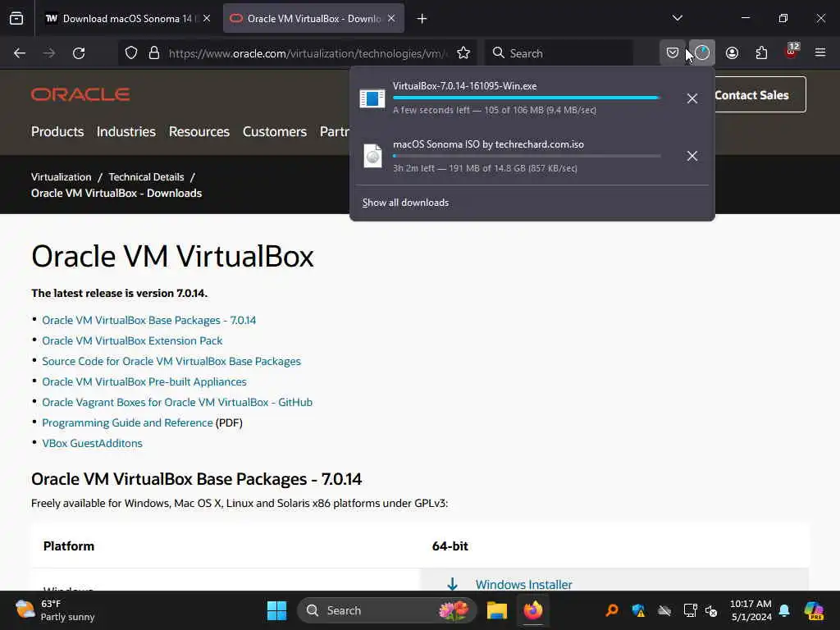Image resolution: width=840 pixels, height=630 pixels.
Task: Open Oracle VM VirtualBox Extension Pack link
Action: pos(132,340)
